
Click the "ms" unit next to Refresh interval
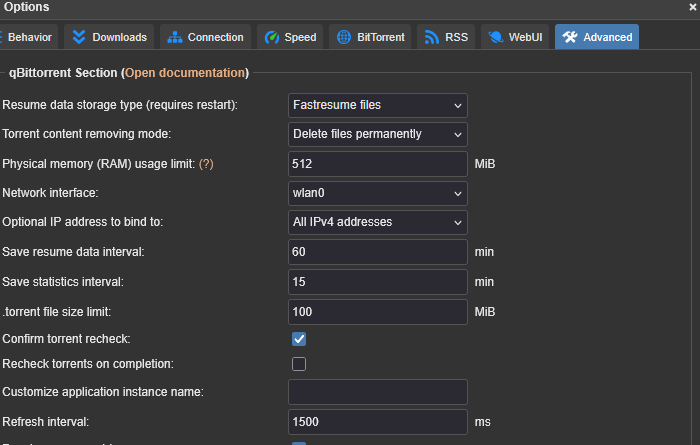point(483,422)
